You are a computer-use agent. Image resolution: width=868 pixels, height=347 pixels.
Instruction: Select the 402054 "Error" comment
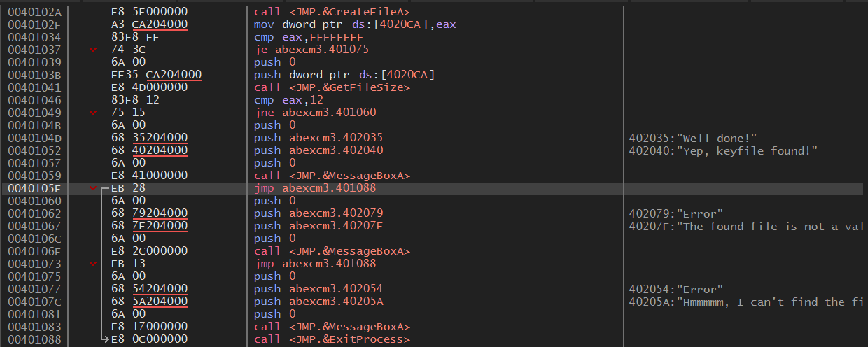tap(676, 289)
